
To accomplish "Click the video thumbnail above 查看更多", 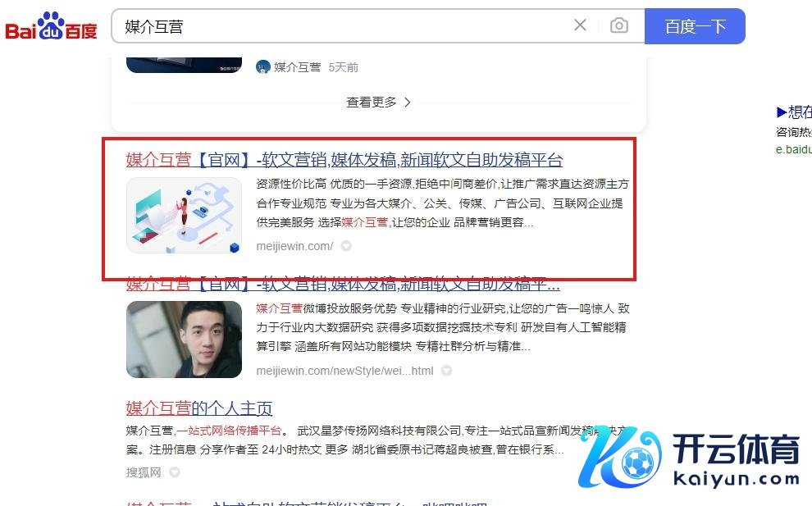I will click(x=184, y=65).
